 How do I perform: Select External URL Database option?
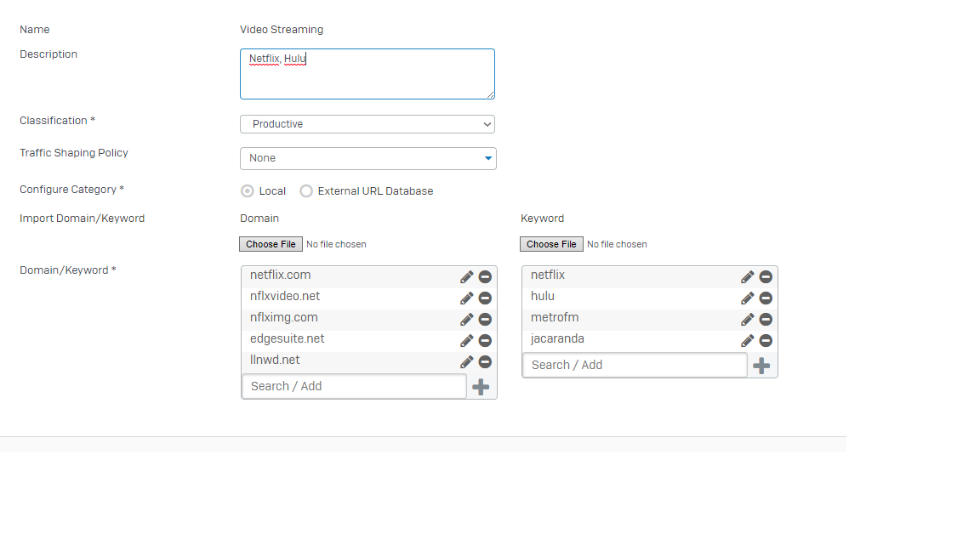(x=306, y=191)
